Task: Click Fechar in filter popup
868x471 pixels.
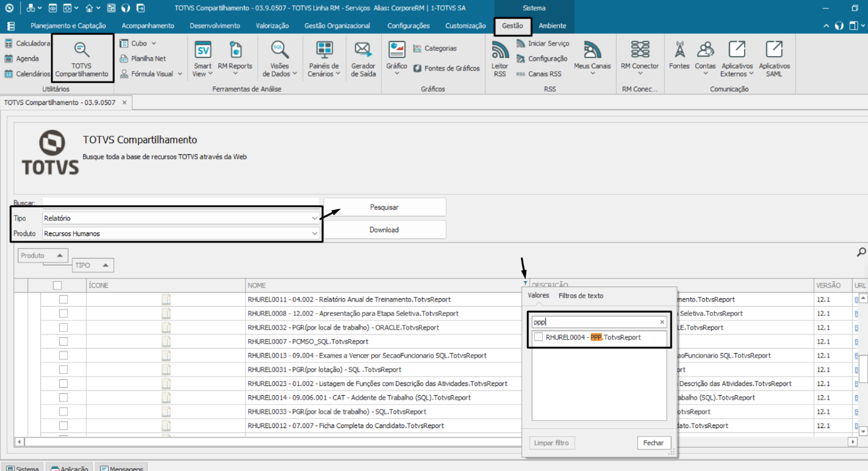Action: click(654, 443)
